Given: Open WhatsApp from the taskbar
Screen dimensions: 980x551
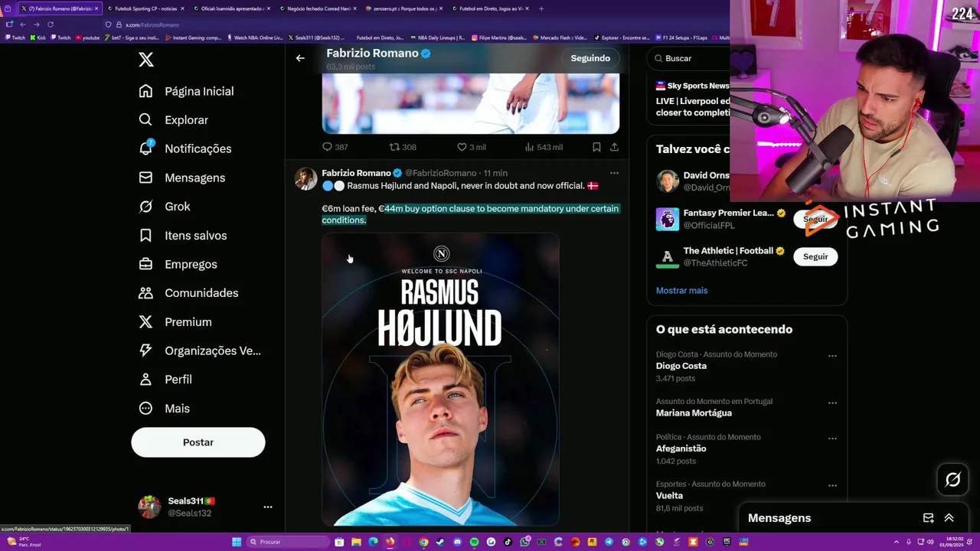Looking at the screenshot, I should click(524, 542).
